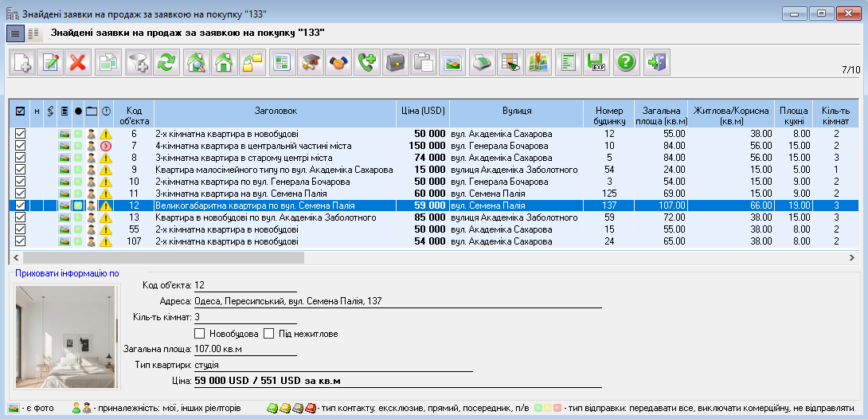868x419 pixels.
Task: Click the funnel filter icon
Action: pos(139,63)
